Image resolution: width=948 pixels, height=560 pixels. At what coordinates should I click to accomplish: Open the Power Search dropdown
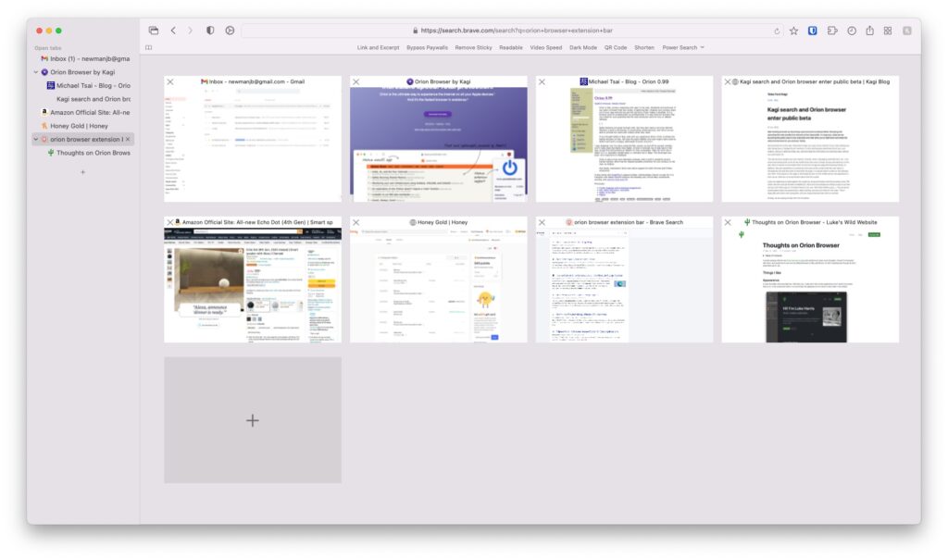coord(682,47)
